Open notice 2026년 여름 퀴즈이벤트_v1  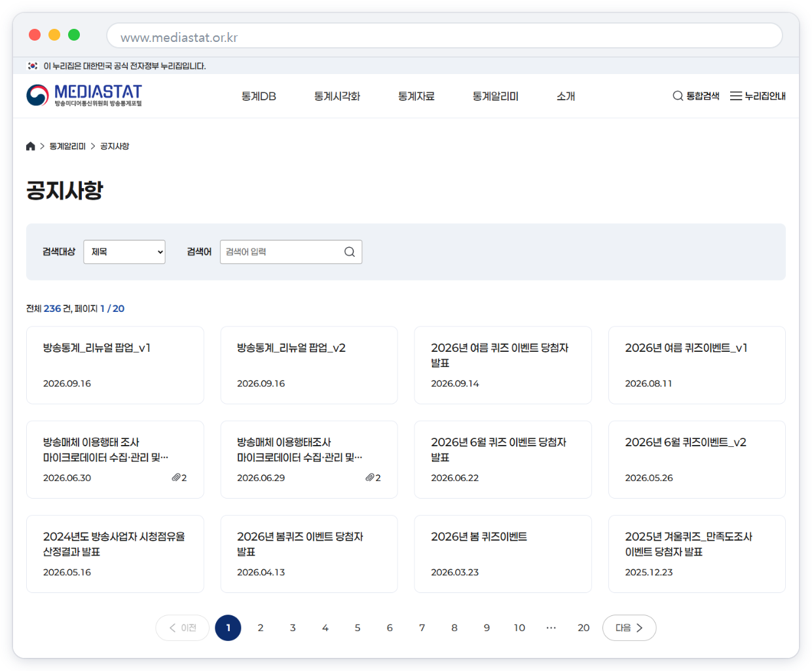pyautogui.click(x=697, y=365)
